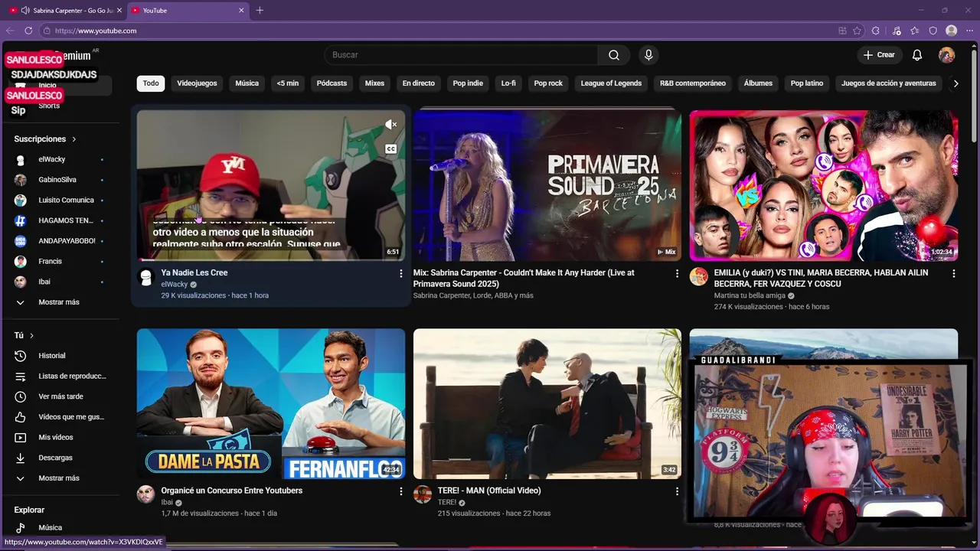The height and width of the screenshot is (551, 980).
Task: Click the Crear button
Action: pos(879,55)
